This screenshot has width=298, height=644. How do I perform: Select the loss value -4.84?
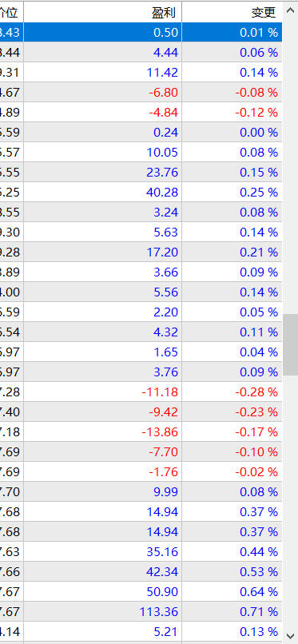point(163,113)
